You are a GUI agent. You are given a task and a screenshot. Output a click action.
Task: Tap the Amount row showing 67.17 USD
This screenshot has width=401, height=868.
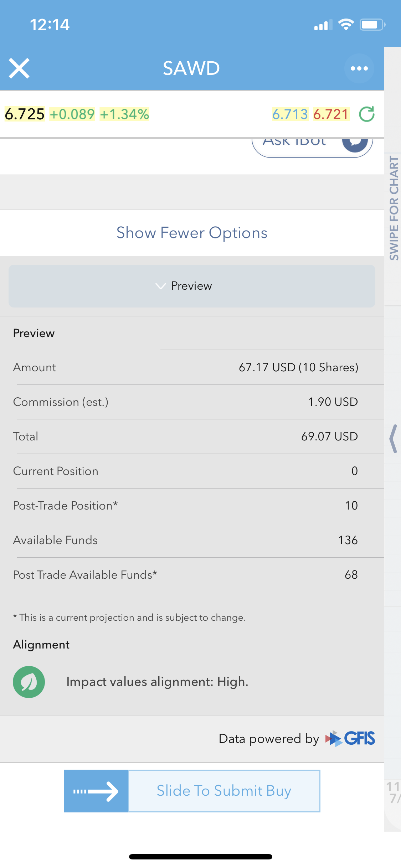[192, 367]
